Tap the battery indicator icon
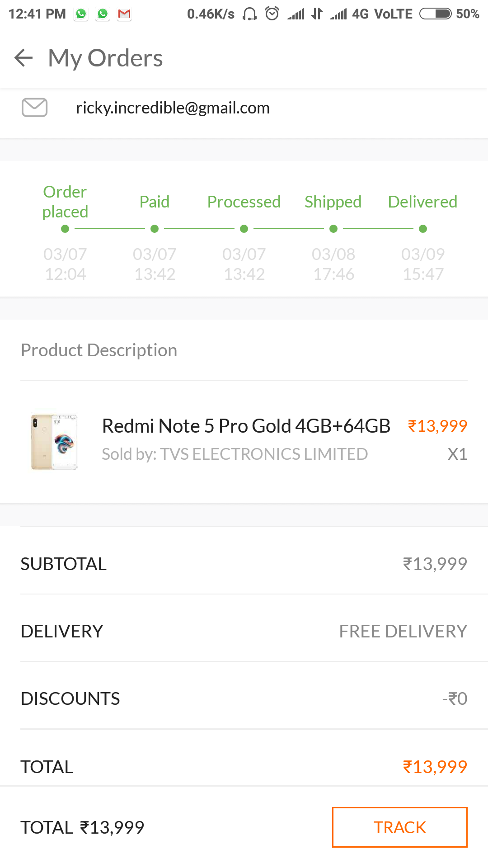This screenshot has height=868, width=488. pos(435,14)
